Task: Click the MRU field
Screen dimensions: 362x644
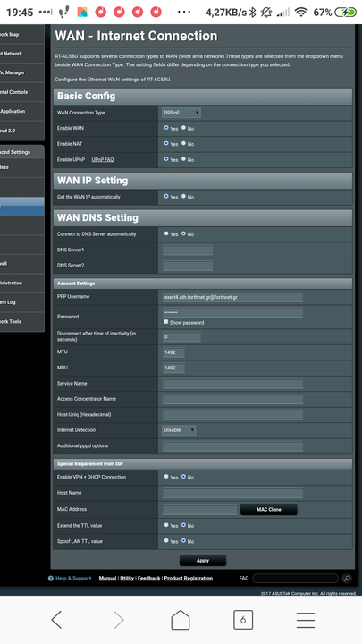Action: [x=173, y=368]
